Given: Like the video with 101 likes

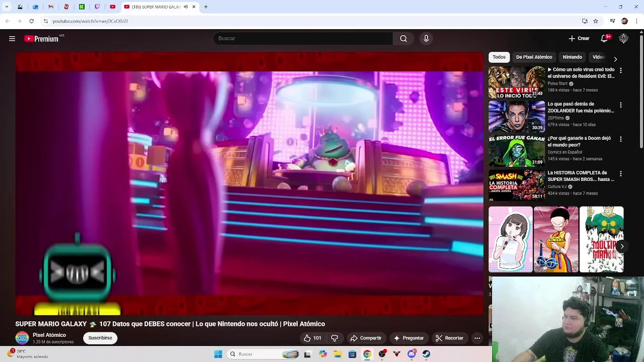Looking at the screenshot, I should pos(312,338).
